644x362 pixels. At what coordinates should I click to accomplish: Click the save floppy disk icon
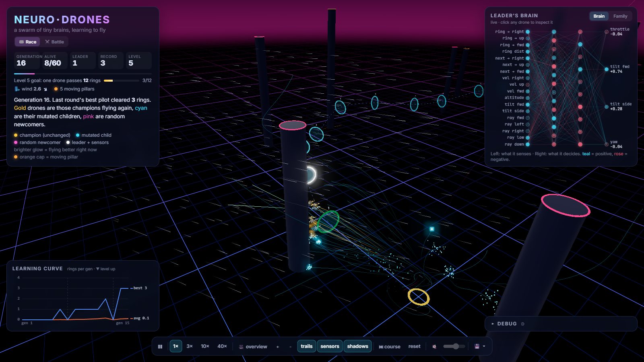tap(477, 346)
